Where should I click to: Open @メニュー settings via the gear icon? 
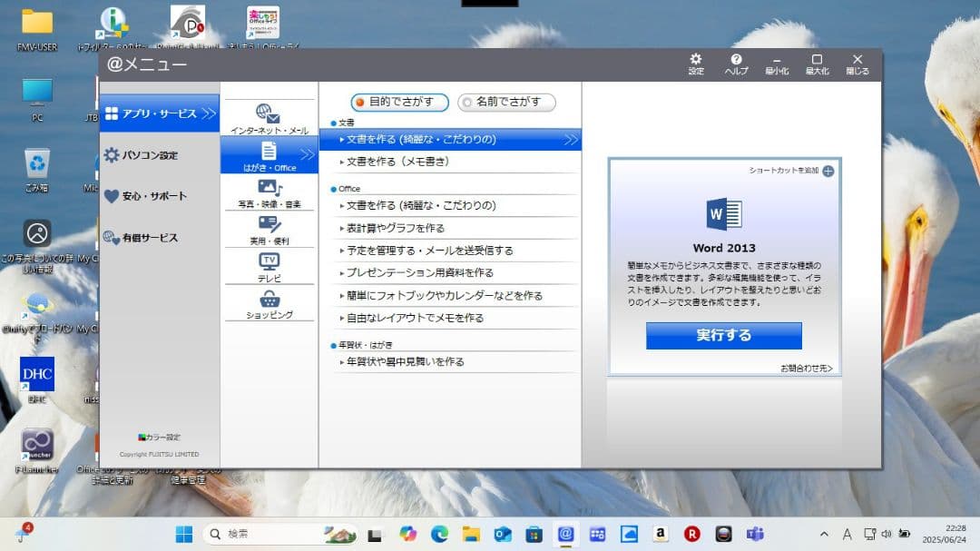click(x=695, y=62)
